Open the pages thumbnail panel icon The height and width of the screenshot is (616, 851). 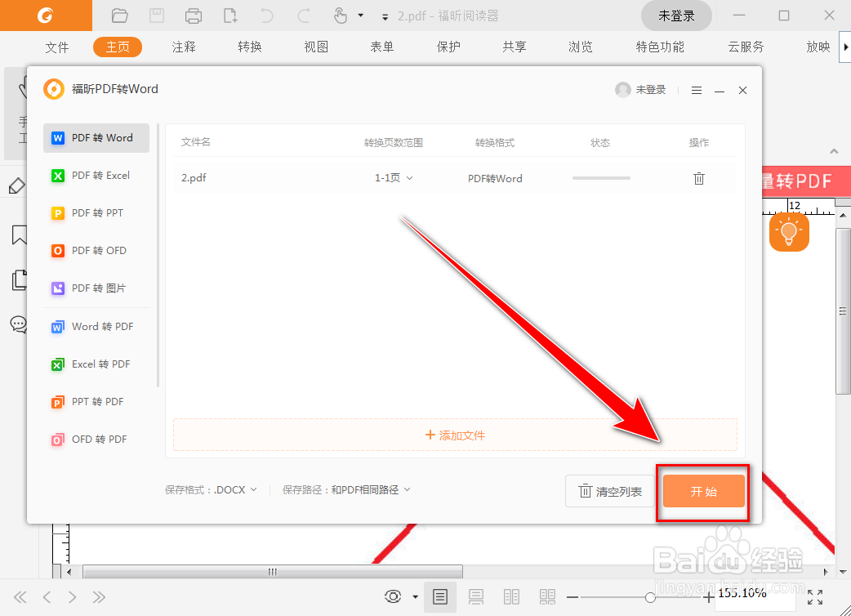point(20,280)
